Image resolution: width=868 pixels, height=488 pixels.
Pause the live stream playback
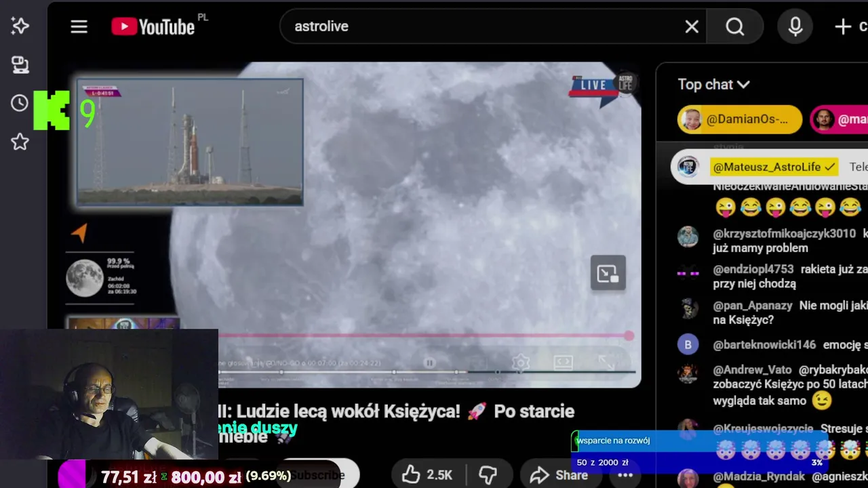[x=429, y=363]
